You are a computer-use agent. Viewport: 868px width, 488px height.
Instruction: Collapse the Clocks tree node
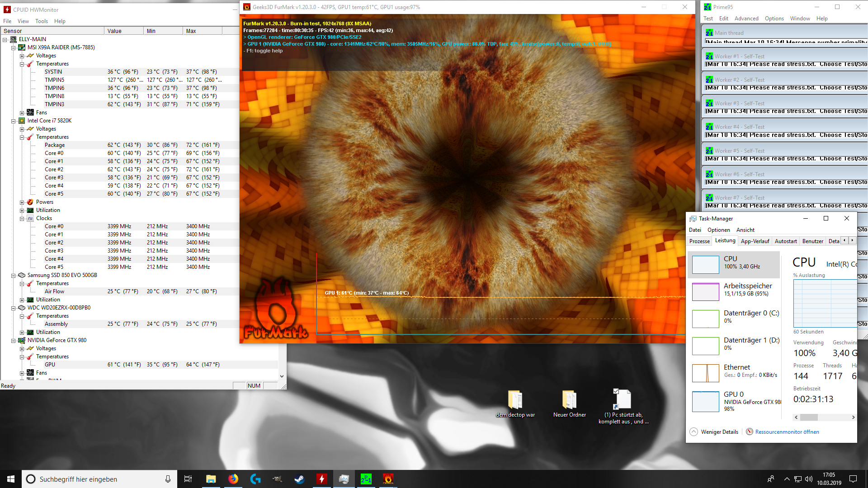pyautogui.click(x=22, y=218)
